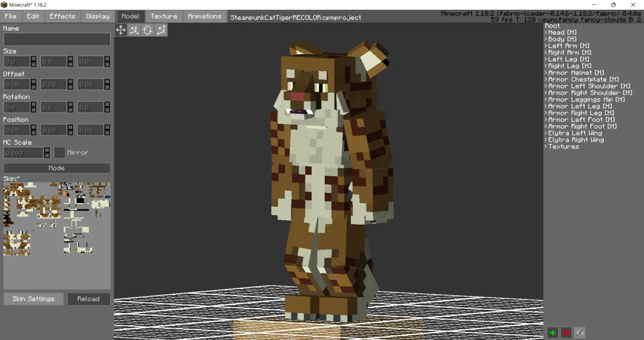
Task: Select the offset gizmo tool icon
Action: click(x=134, y=30)
